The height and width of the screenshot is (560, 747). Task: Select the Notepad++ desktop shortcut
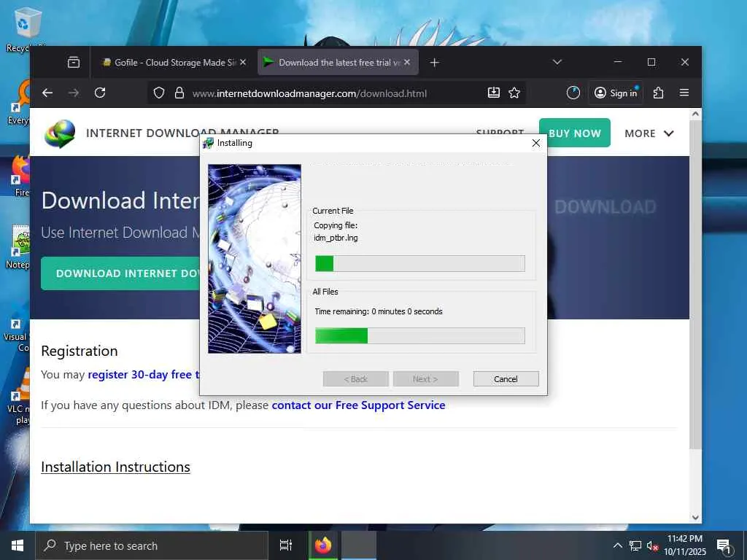(19, 248)
